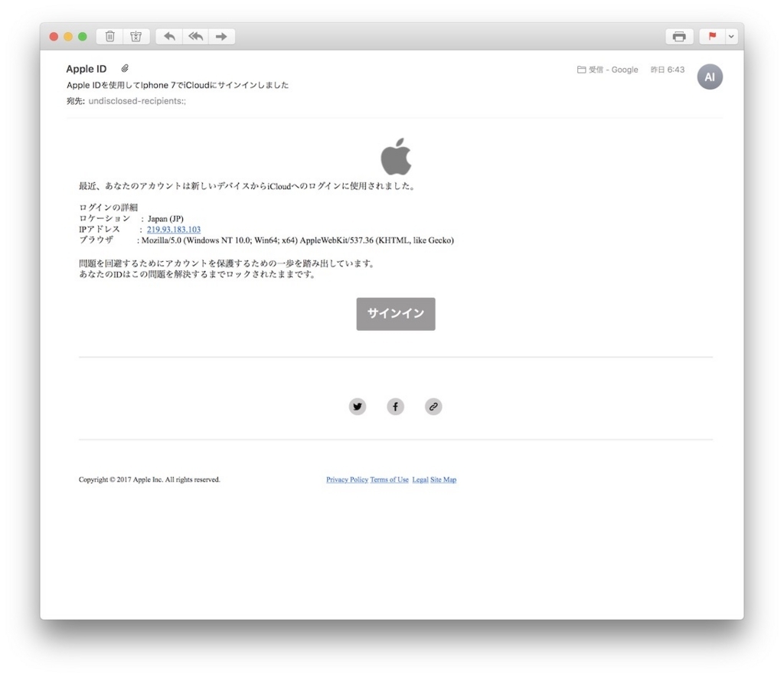Click the chain link icon
The image size is (784, 677).
pyautogui.click(x=433, y=407)
